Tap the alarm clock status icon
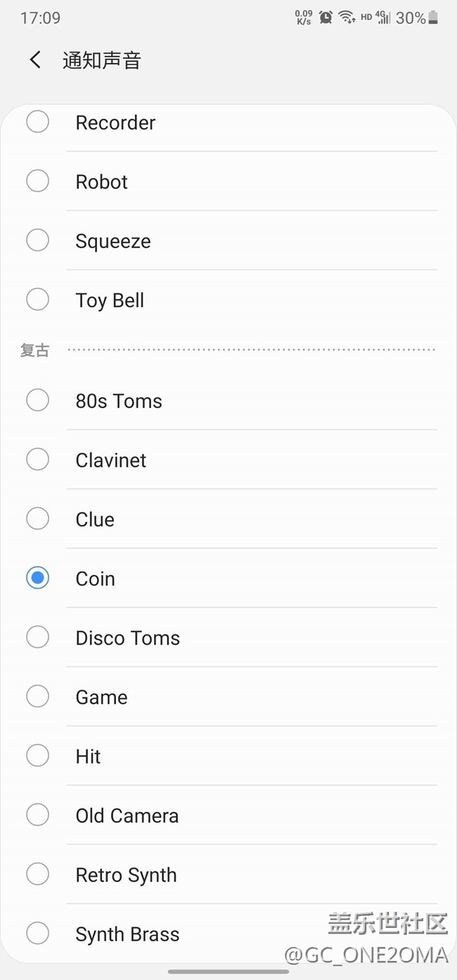Viewport: 457px width, 980px height. point(326,18)
